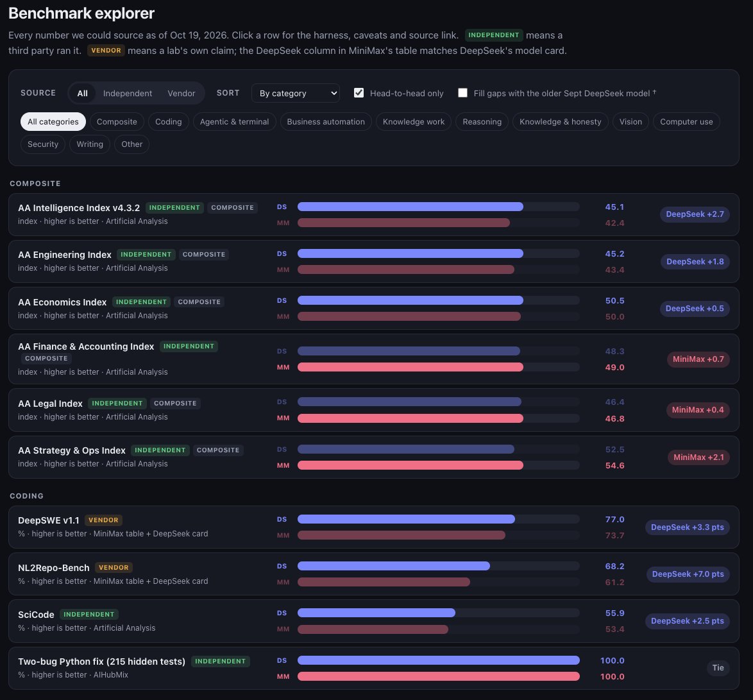Select the Independent source filter
Screen dimensions: 753x700
[127, 93]
